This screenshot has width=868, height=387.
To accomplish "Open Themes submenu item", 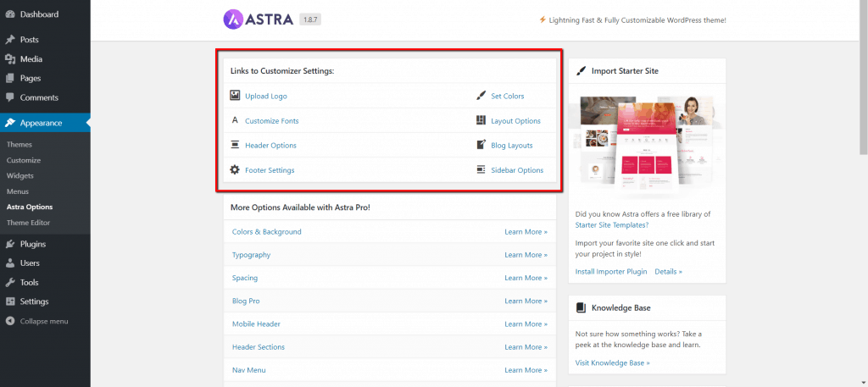I will point(19,144).
